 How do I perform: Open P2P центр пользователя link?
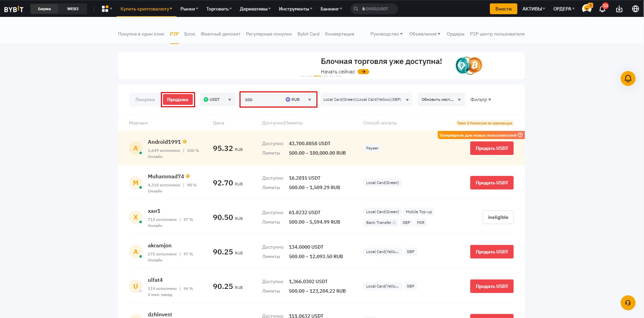497,34
